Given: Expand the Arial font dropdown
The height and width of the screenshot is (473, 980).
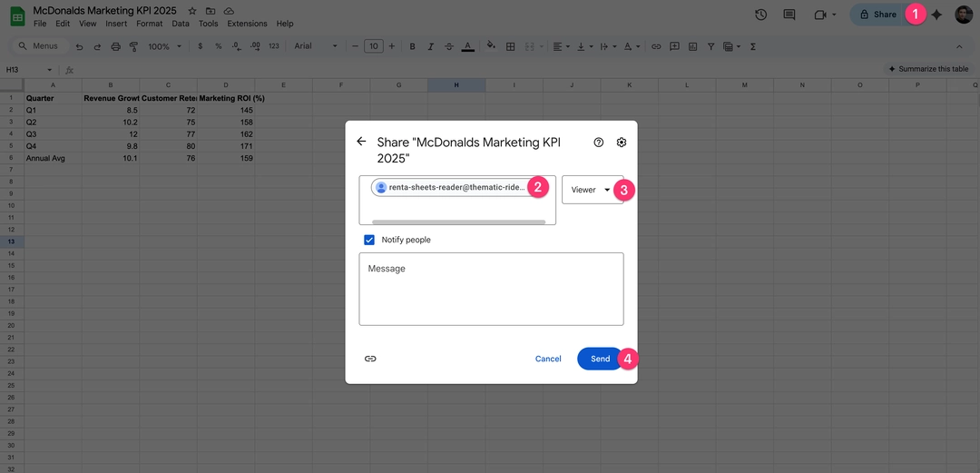Looking at the screenshot, I should [x=314, y=46].
